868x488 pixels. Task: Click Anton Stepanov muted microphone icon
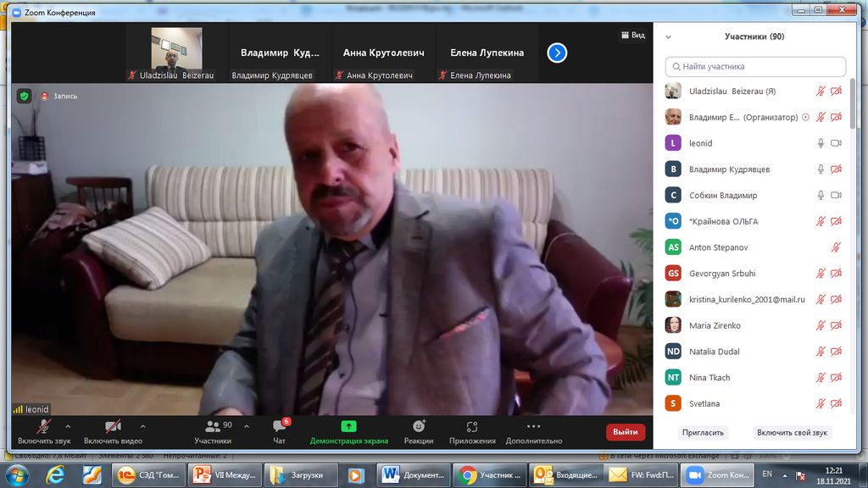836,247
